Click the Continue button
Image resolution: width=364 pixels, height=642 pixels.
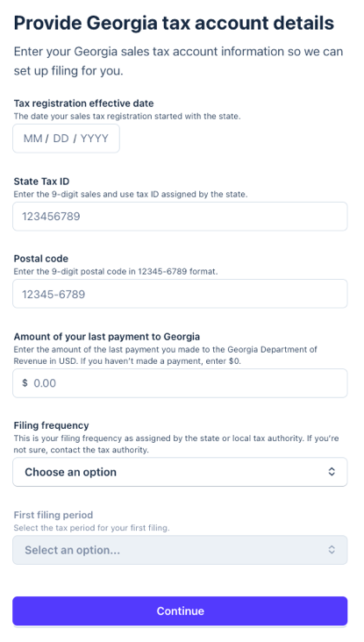(x=180, y=611)
